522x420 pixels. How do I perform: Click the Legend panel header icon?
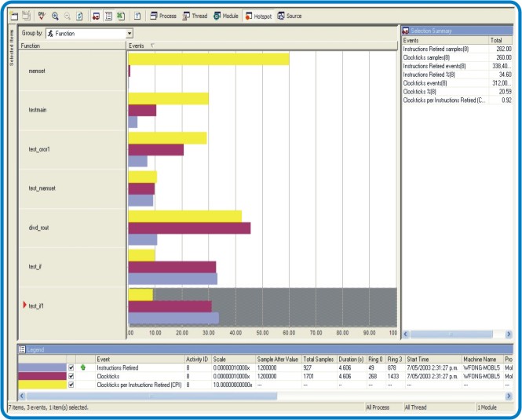tap(22, 349)
